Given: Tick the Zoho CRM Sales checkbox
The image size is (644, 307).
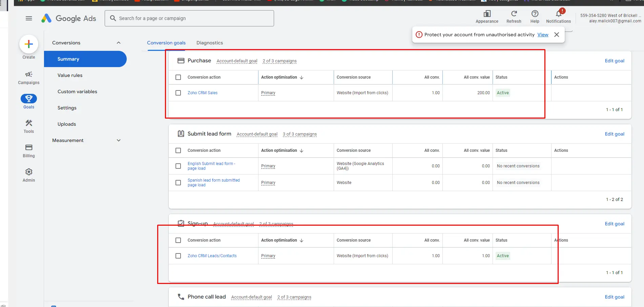Looking at the screenshot, I should pos(178,93).
